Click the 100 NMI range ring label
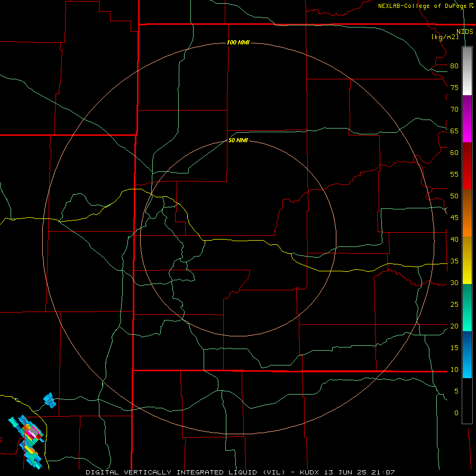 (238, 42)
